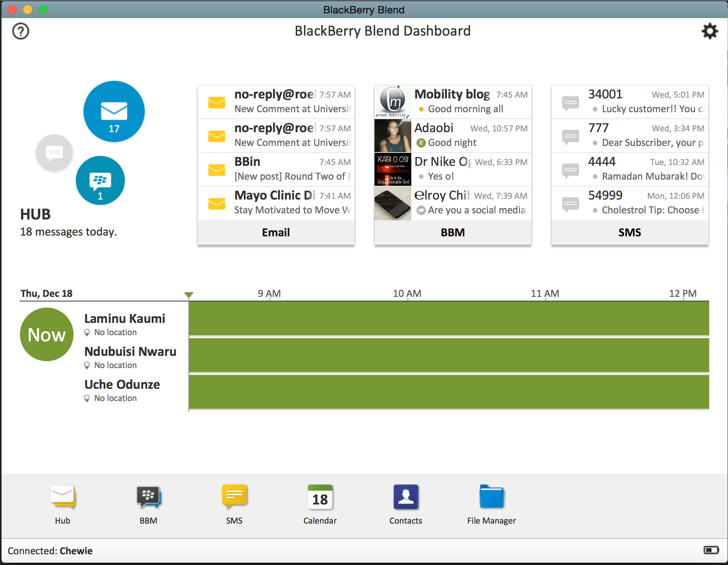Click envelope icon beside BBin email

click(217, 170)
